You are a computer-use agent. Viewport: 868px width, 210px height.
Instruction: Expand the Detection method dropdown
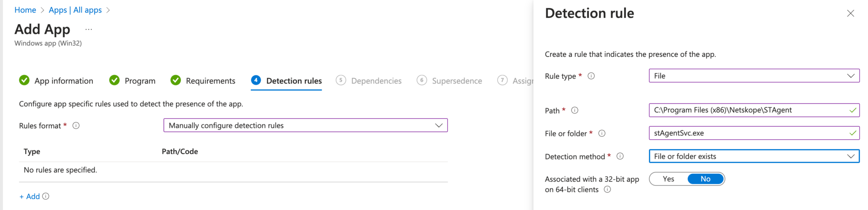click(x=754, y=156)
